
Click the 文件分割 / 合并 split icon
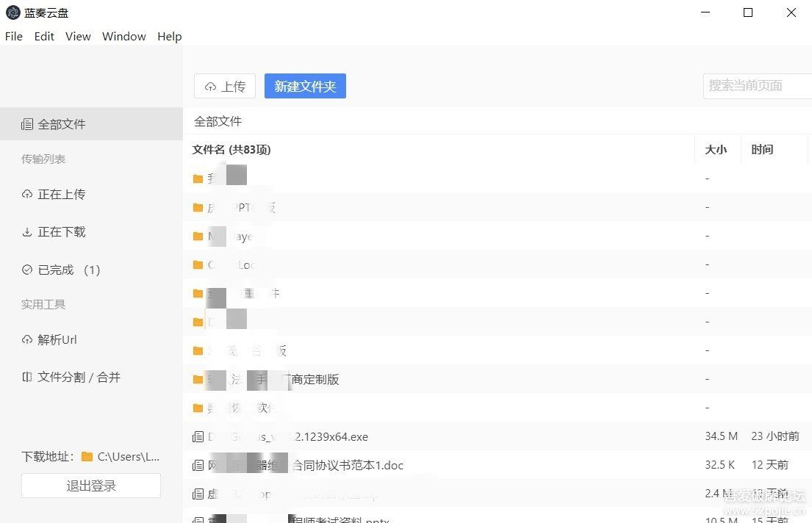[x=27, y=377]
